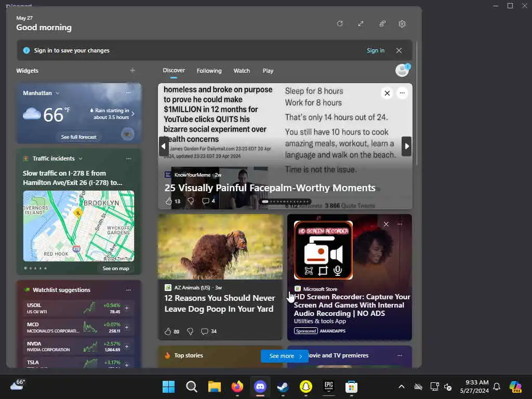The image size is (532, 399).
Task: Expand widgets board to full view
Action: click(x=361, y=24)
